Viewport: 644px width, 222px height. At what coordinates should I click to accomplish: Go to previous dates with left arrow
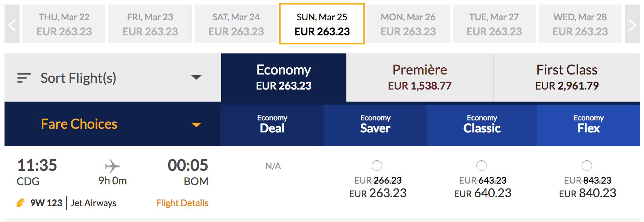[12, 24]
